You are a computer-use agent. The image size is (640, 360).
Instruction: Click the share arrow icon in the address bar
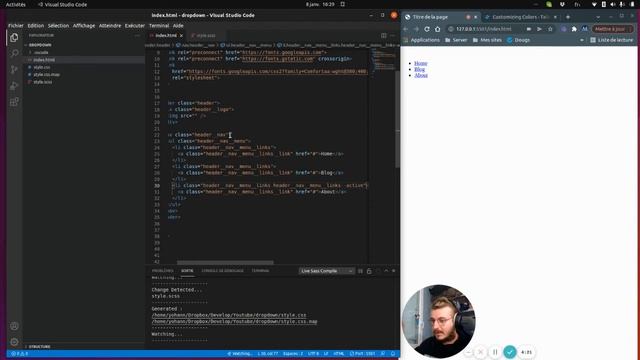click(x=539, y=29)
